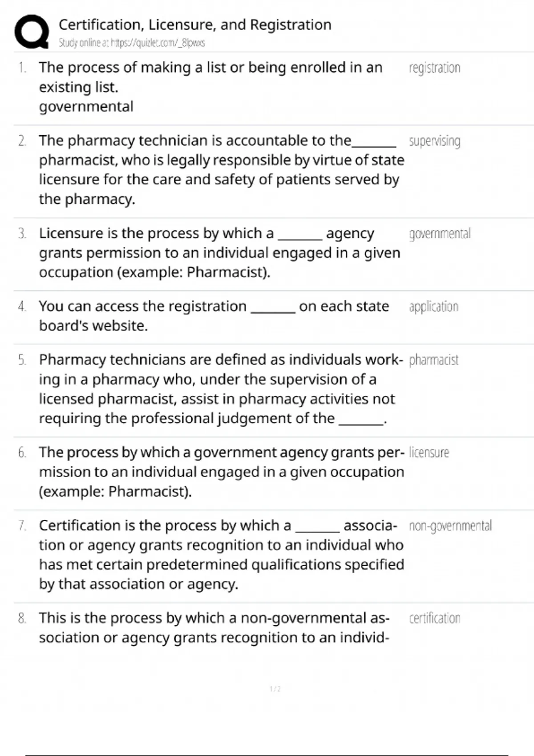
Task: Select the 'certification' answer term
Action: click(x=434, y=619)
